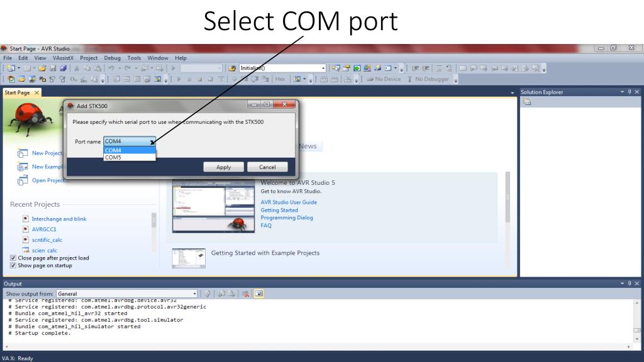Click the Open File folder toolbar icon

pyautogui.click(x=42, y=68)
